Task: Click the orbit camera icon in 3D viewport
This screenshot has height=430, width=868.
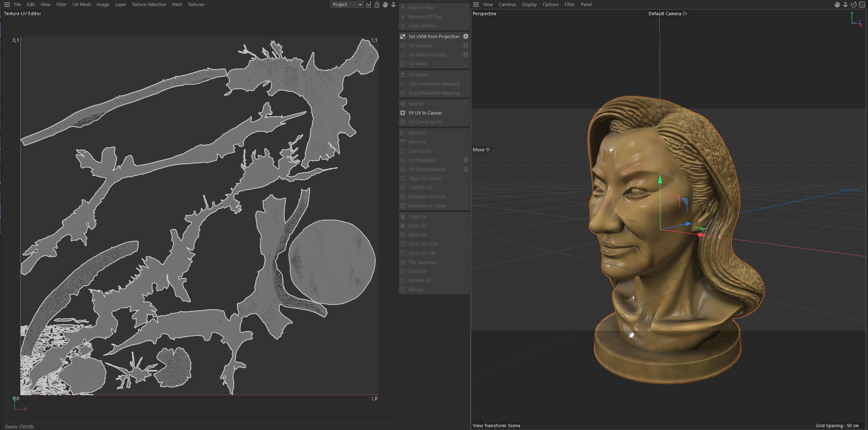Action: point(854,4)
